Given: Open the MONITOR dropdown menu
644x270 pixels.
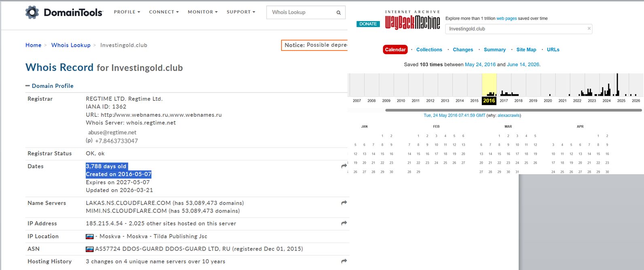Looking at the screenshot, I should (203, 12).
